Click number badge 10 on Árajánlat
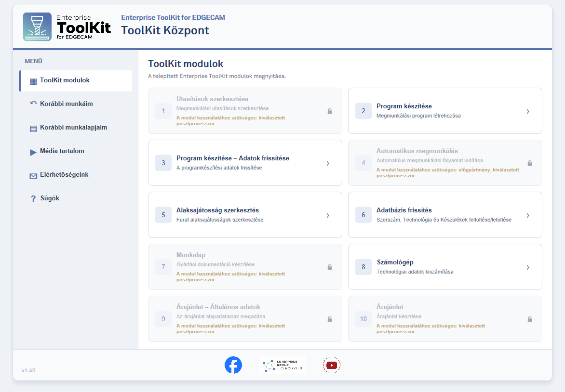The width and height of the screenshot is (565, 392). point(363,319)
